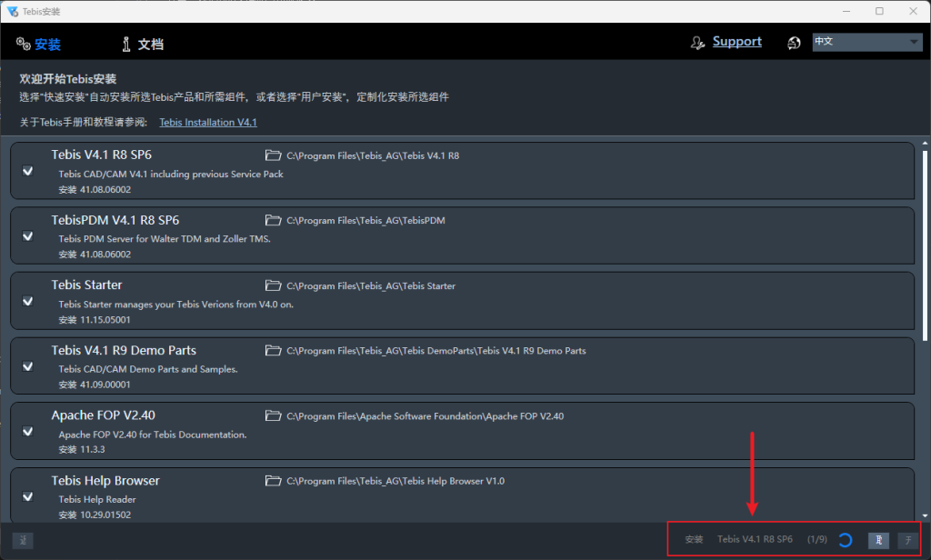Click version text 安装 11.15.05001
This screenshot has height=560, width=931.
tap(95, 319)
